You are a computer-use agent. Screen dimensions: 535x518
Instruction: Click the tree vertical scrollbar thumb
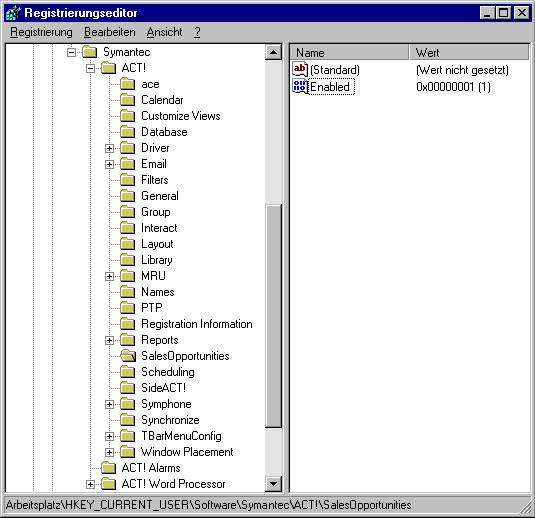[x=273, y=316]
